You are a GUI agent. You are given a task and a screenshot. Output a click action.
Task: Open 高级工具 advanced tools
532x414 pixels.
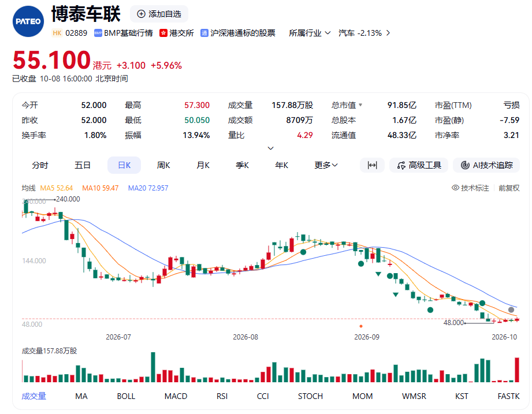419,165
